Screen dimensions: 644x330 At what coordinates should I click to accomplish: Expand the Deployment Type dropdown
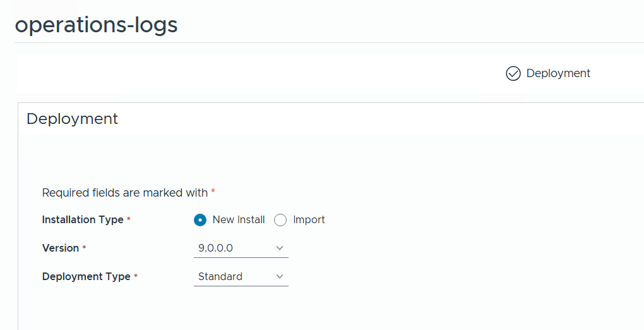[241, 277]
